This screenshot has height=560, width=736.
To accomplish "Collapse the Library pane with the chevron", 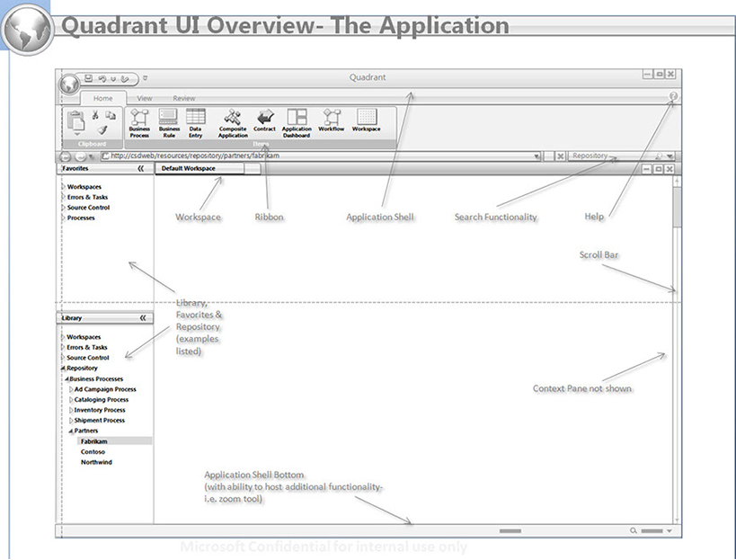I will [141, 318].
